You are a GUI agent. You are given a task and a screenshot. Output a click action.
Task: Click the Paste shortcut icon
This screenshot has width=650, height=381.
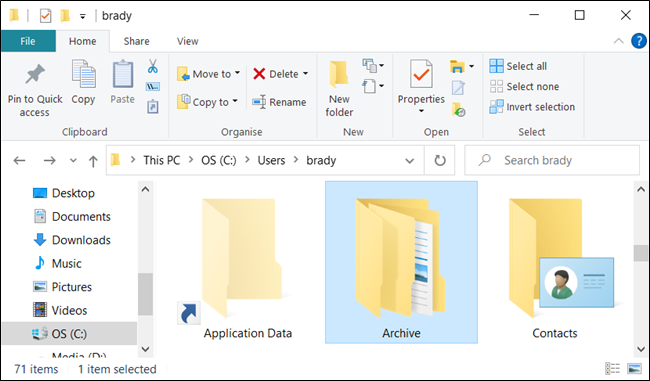(153, 107)
